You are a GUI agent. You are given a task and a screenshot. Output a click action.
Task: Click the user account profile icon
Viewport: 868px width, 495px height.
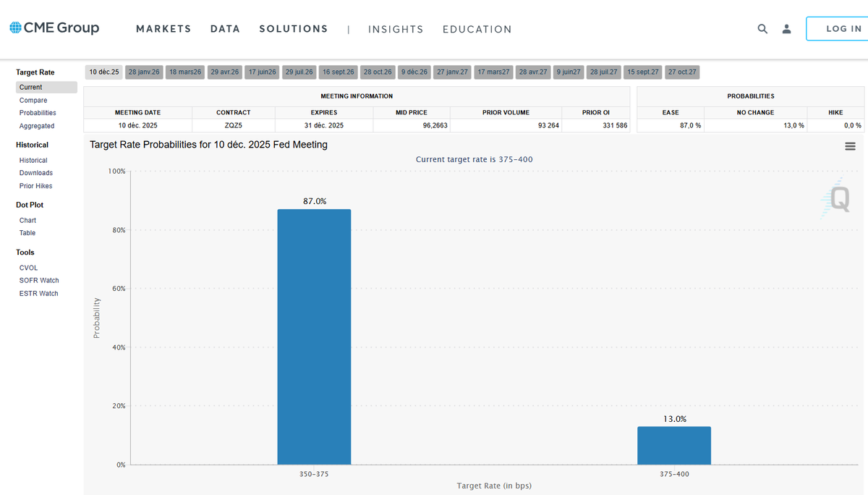pyautogui.click(x=786, y=29)
